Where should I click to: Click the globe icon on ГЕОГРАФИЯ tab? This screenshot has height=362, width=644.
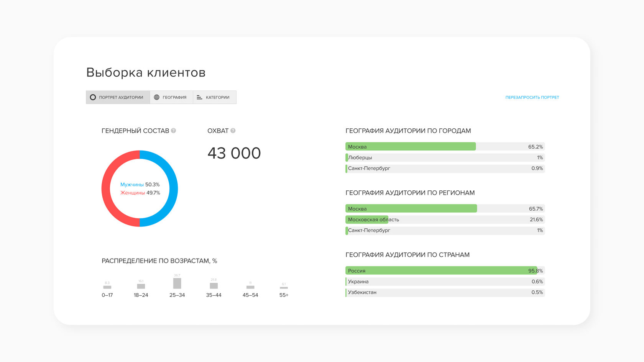[156, 97]
